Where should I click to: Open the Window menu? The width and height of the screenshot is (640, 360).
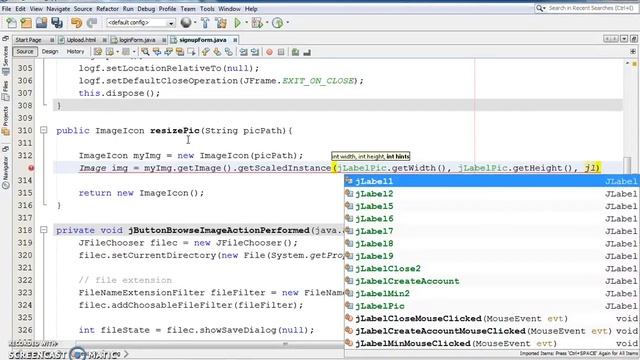point(229,9)
